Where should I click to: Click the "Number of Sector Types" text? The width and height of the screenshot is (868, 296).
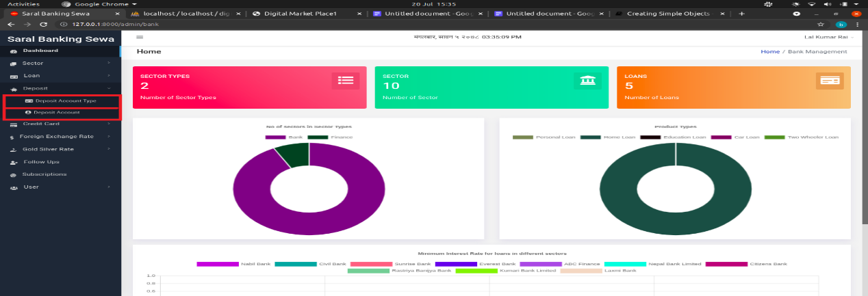pyautogui.click(x=178, y=98)
